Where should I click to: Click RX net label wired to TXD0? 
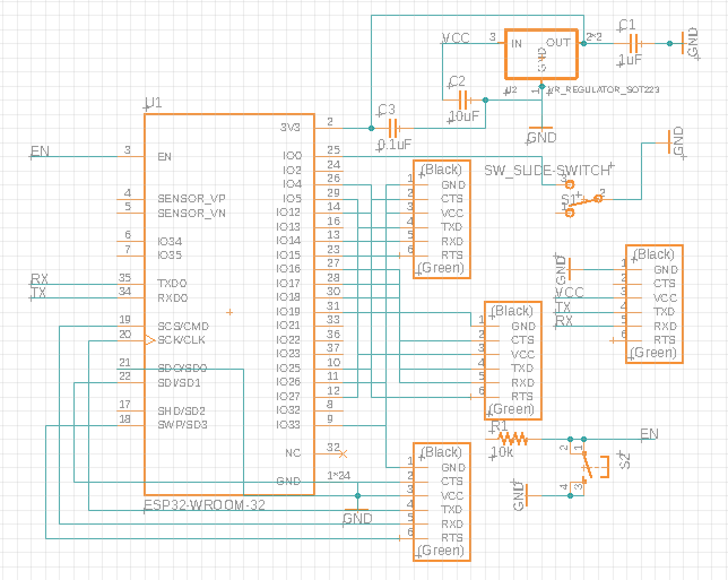coord(40,279)
